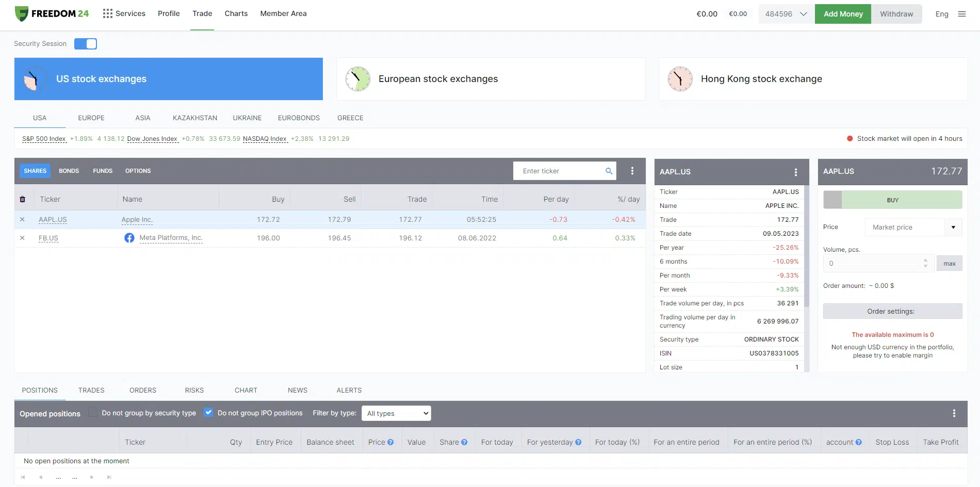Image resolution: width=980 pixels, height=487 pixels.
Task: Open the watchlist three-dot options menu
Action: coord(632,171)
